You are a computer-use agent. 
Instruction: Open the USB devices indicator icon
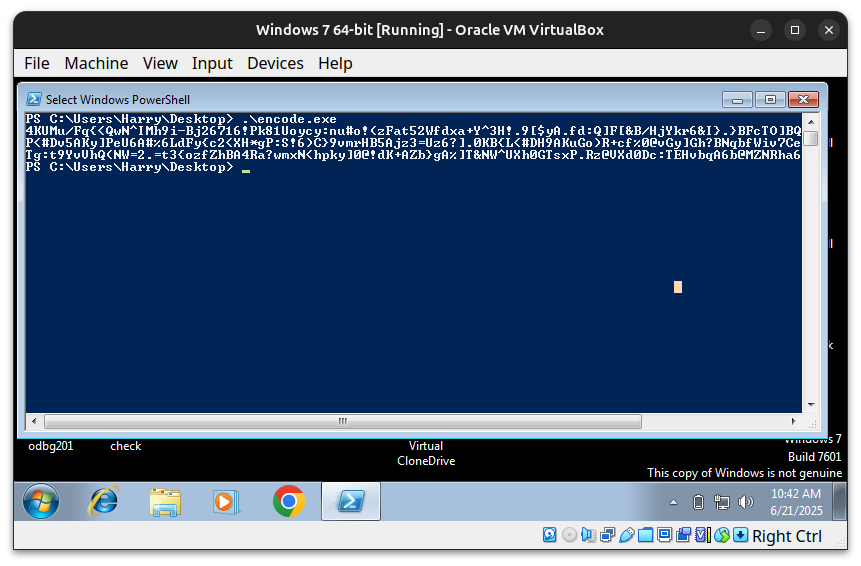[x=627, y=535]
